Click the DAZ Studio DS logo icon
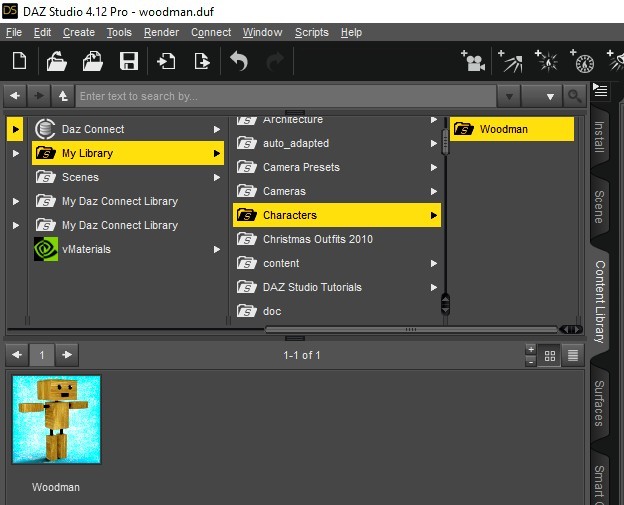This screenshot has height=505, width=624. (x=10, y=11)
